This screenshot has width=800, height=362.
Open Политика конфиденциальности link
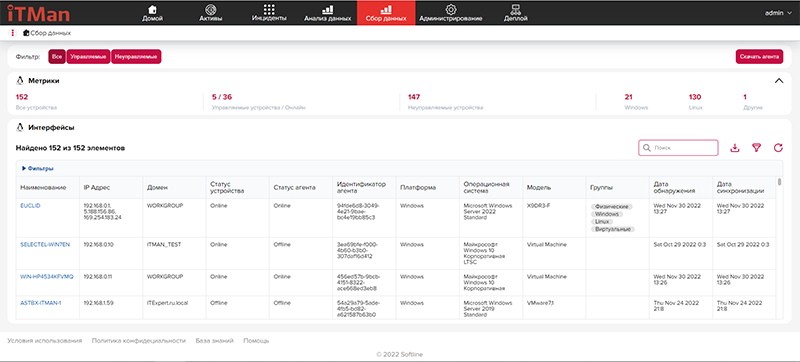coord(138,341)
